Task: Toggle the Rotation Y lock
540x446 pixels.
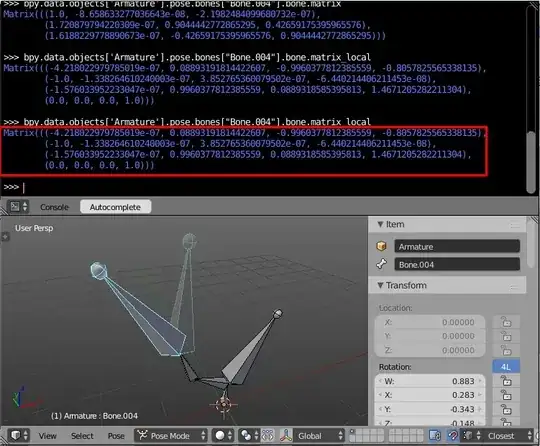Action: [x=506, y=409]
